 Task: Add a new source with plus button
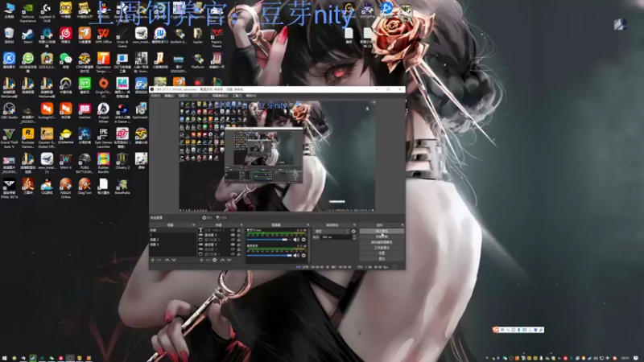tap(201, 260)
